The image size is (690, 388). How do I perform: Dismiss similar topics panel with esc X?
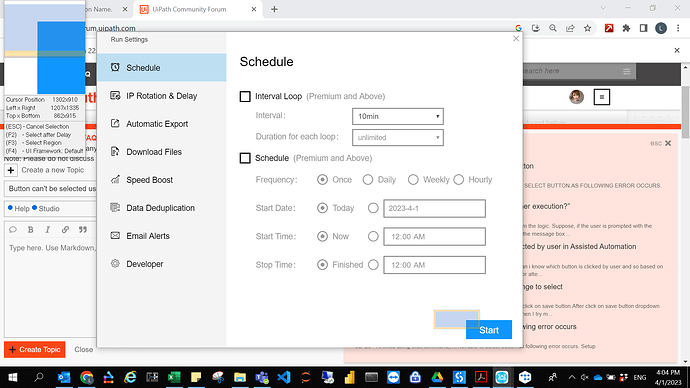point(668,143)
